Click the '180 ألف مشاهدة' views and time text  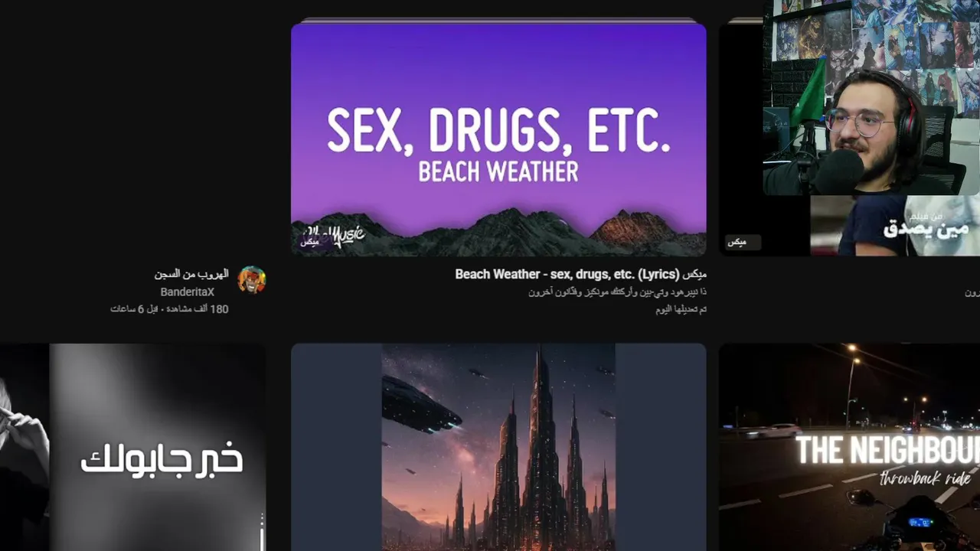[x=169, y=309]
